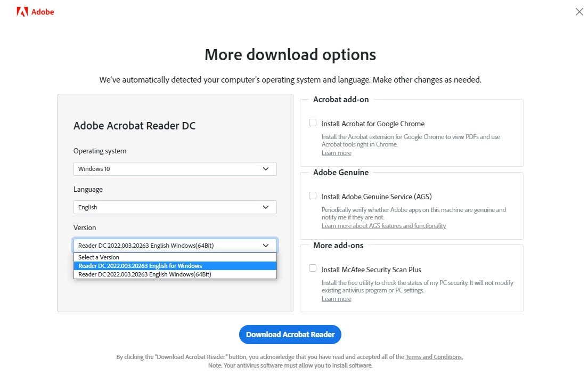Select Reader DC 2022.003.20263 English for Windows option

click(175, 266)
